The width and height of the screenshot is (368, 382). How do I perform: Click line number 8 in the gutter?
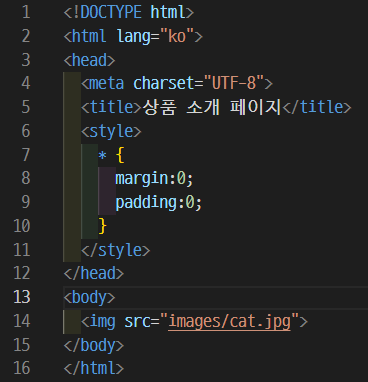click(26, 178)
